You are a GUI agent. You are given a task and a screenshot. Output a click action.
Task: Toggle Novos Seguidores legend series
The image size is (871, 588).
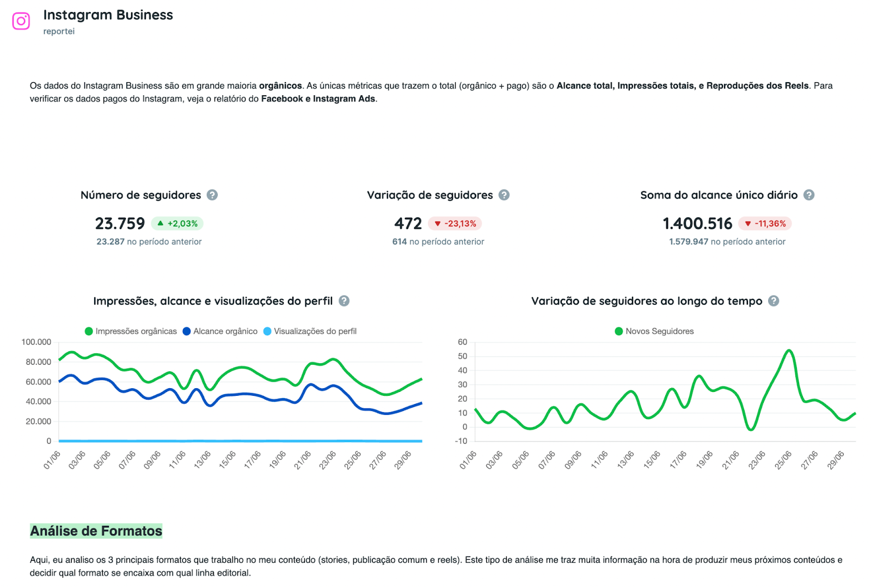[654, 331]
